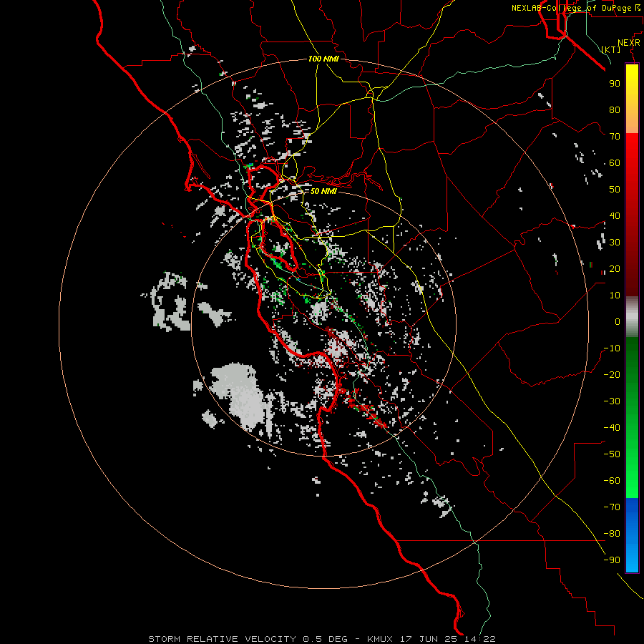Click the "-30" value on the velocity scale

coord(612,401)
